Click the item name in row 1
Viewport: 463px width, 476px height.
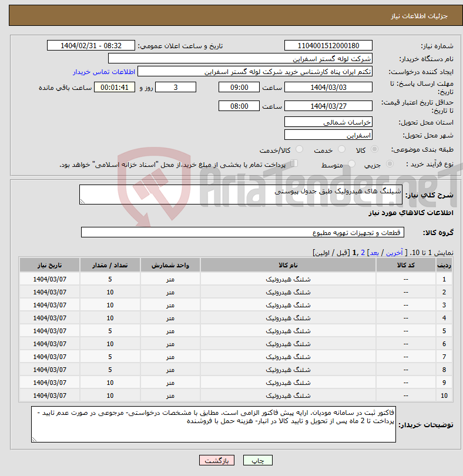288,279
